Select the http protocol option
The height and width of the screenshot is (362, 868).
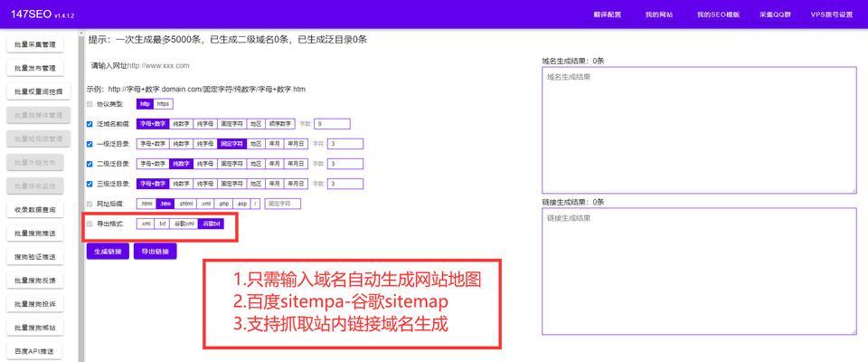145,104
